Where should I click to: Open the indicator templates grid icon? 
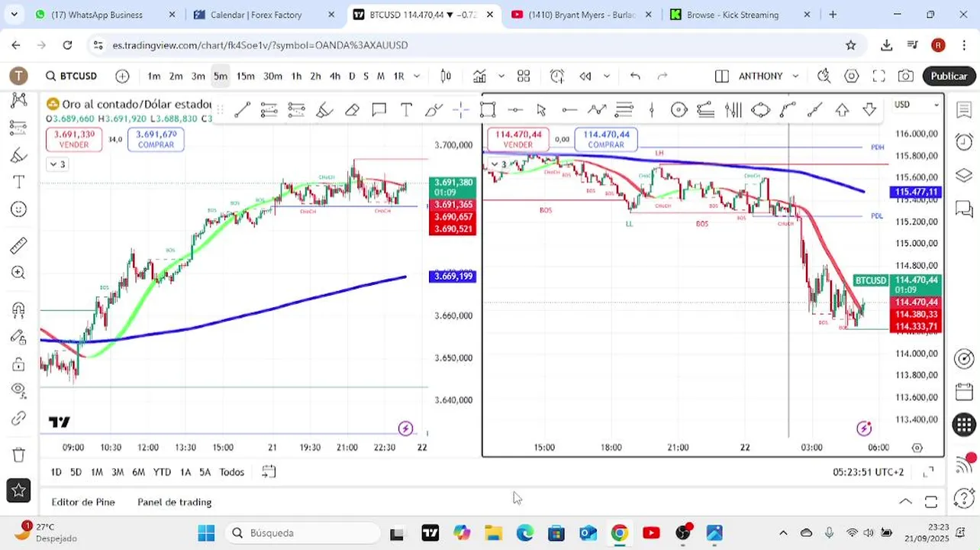pos(524,76)
